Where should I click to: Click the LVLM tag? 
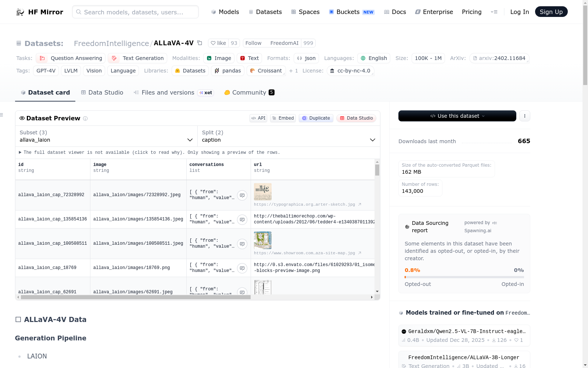(x=71, y=71)
